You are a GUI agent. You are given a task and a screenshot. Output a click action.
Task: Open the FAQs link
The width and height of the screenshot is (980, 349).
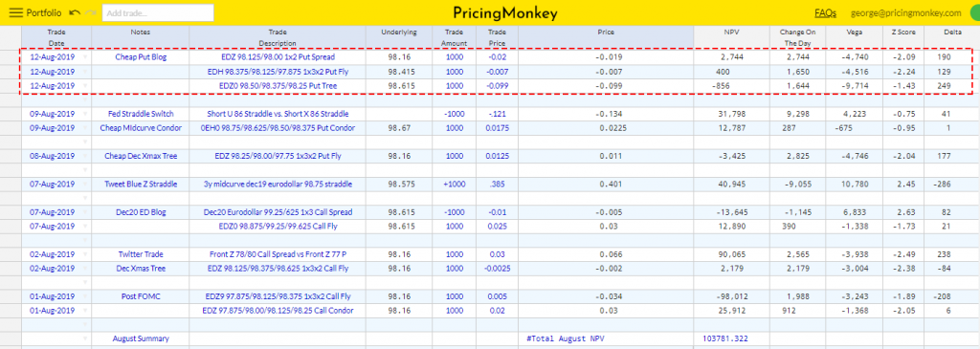click(x=826, y=12)
